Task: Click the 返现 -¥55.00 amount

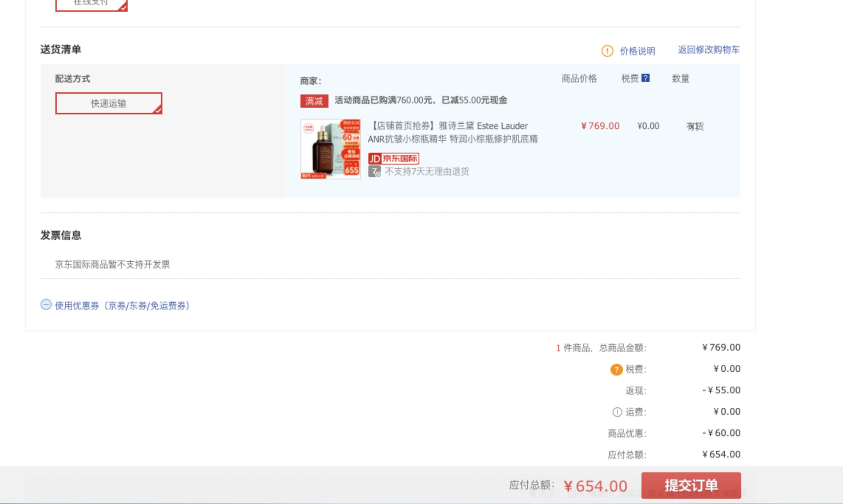Action: tap(721, 390)
